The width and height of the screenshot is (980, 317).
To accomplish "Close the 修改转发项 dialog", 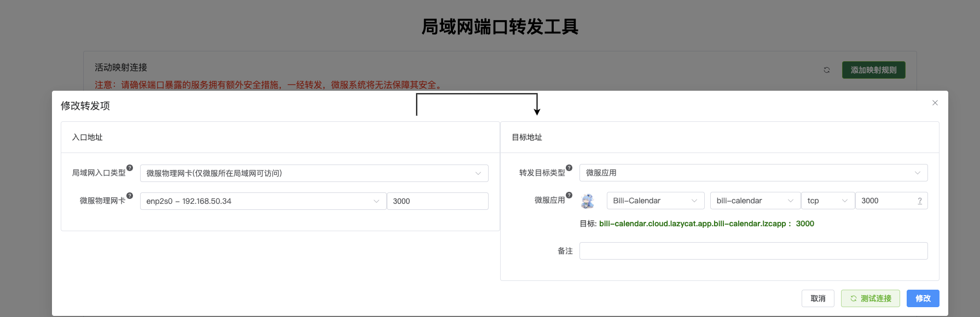I will (x=935, y=103).
